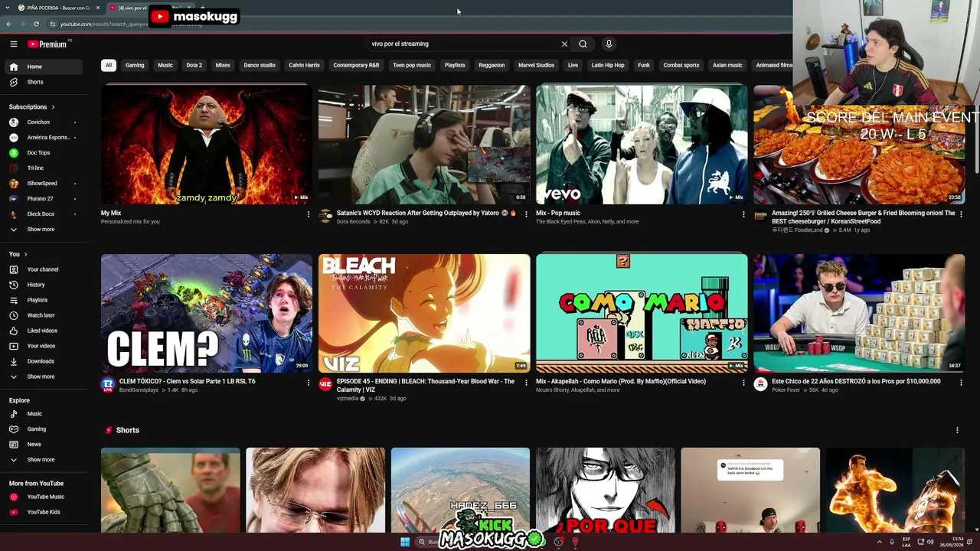
Task: Select the Dota 2 filter chip
Action: [194, 65]
